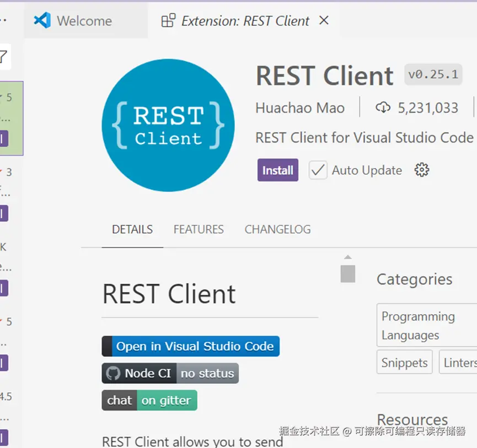Viewport: 477px width, 448px height.
Task: Open the Welcome tab
Action: tap(86, 21)
